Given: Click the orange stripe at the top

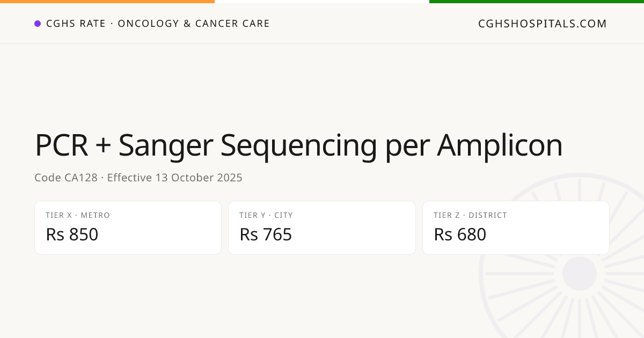Looking at the screenshot, I should coord(107,2).
